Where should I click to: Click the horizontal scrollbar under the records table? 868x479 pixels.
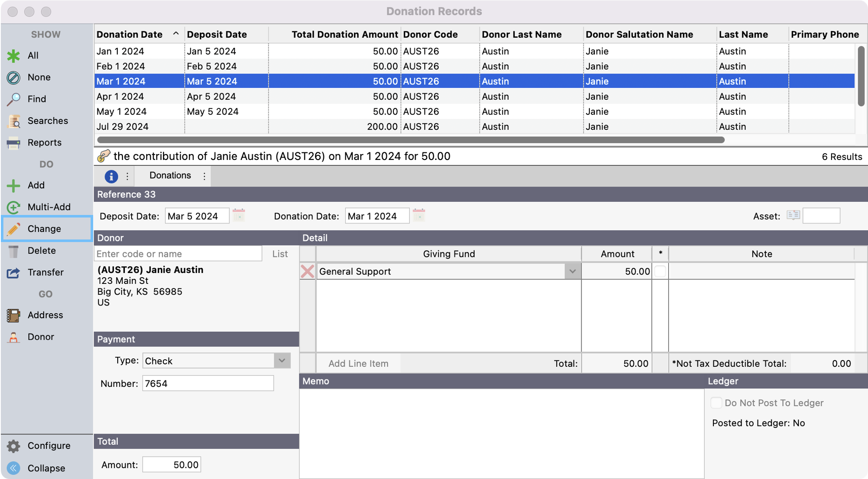411,140
